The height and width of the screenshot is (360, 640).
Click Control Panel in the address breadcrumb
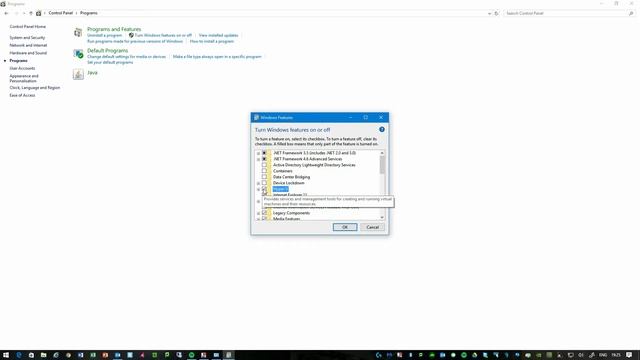point(60,13)
